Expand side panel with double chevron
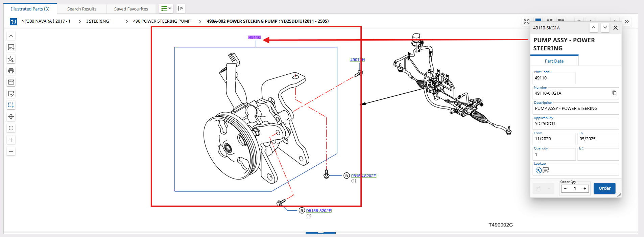This screenshot has width=644, height=237. (x=626, y=22)
